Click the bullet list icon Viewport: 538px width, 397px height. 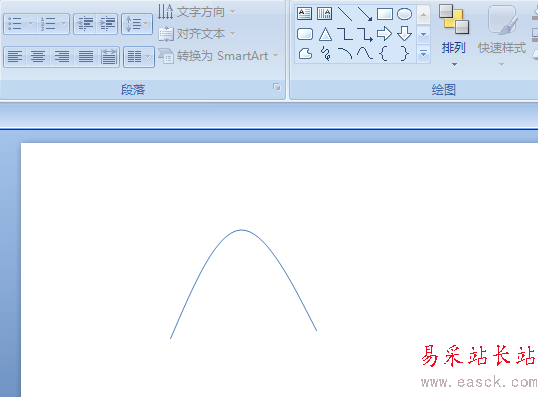[x=14, y=24]
